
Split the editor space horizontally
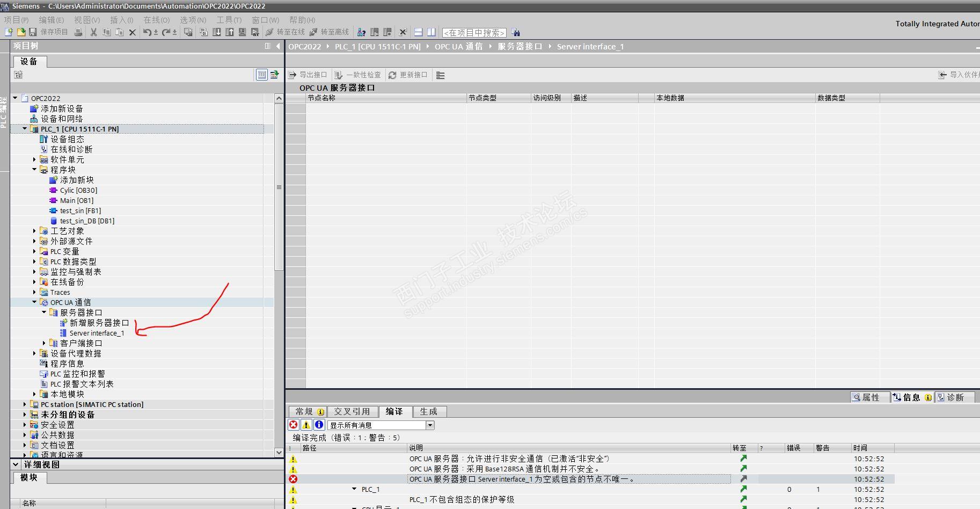[419, 32]
